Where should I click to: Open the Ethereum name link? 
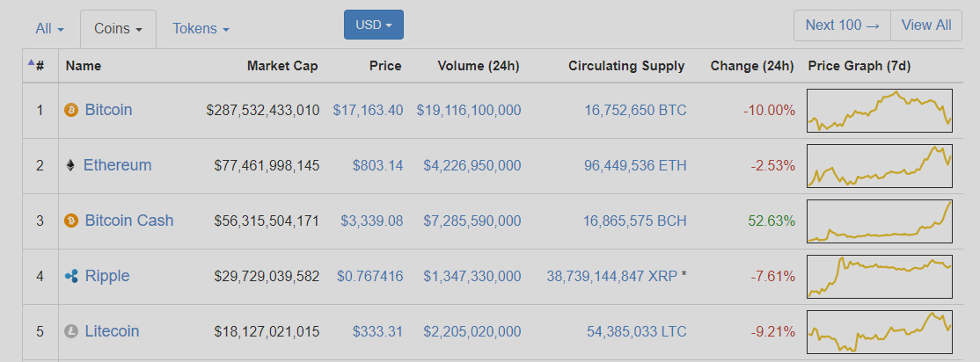tap(118, 165)
